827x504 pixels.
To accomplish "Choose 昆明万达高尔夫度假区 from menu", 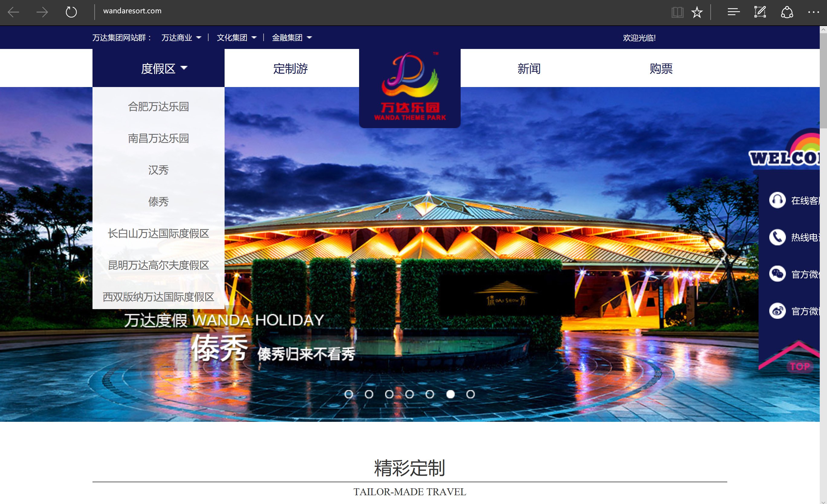I will (x=158, y=265).
